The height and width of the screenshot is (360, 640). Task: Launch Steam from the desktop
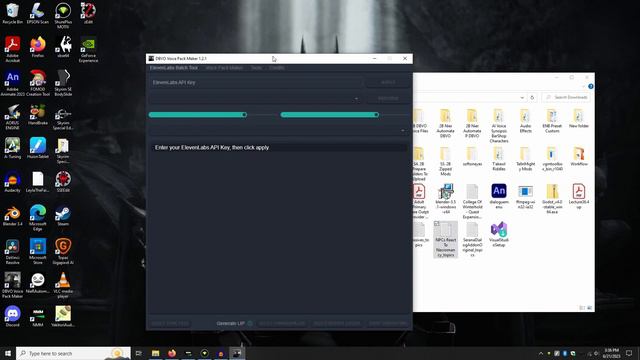click(63, 216)
